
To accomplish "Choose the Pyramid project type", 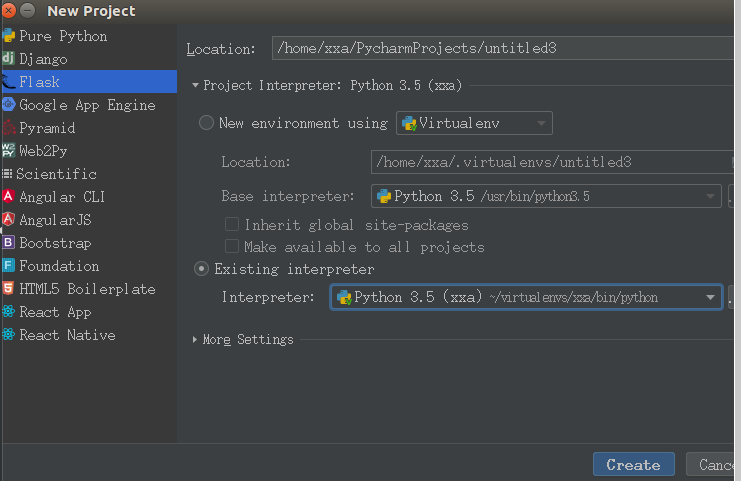I will [89, 128].
